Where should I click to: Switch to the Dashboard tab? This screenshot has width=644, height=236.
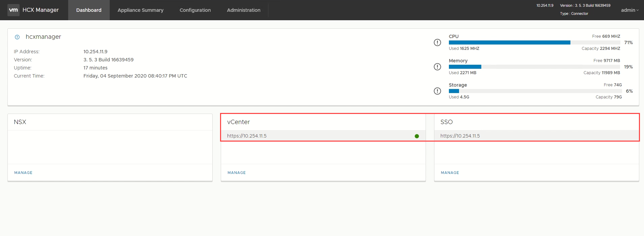click(89, 10)
